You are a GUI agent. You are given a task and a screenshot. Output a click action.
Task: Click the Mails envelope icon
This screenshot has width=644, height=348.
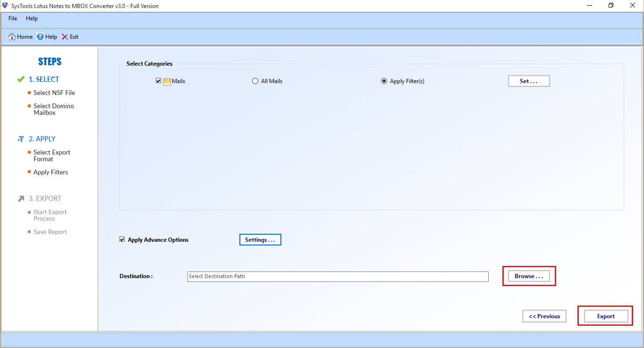(167, 81)
